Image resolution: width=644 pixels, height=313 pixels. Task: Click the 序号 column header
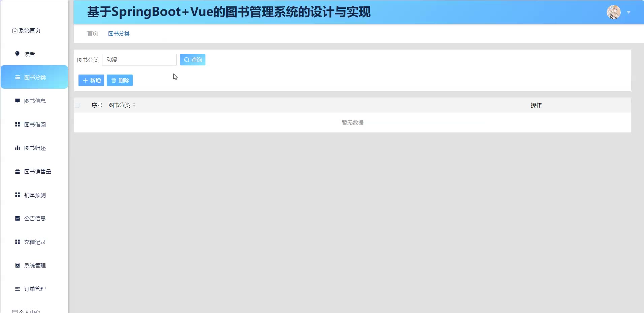(97, 105)
